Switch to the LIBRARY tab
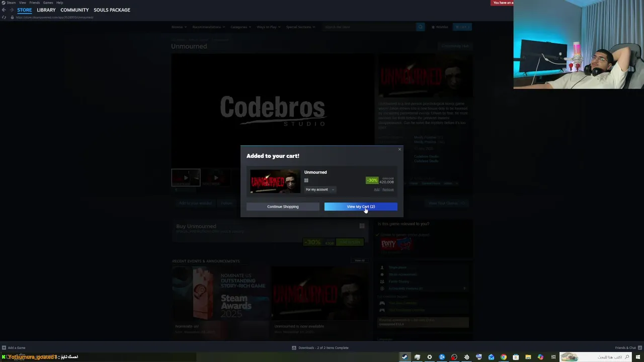 tap(46, 10)
